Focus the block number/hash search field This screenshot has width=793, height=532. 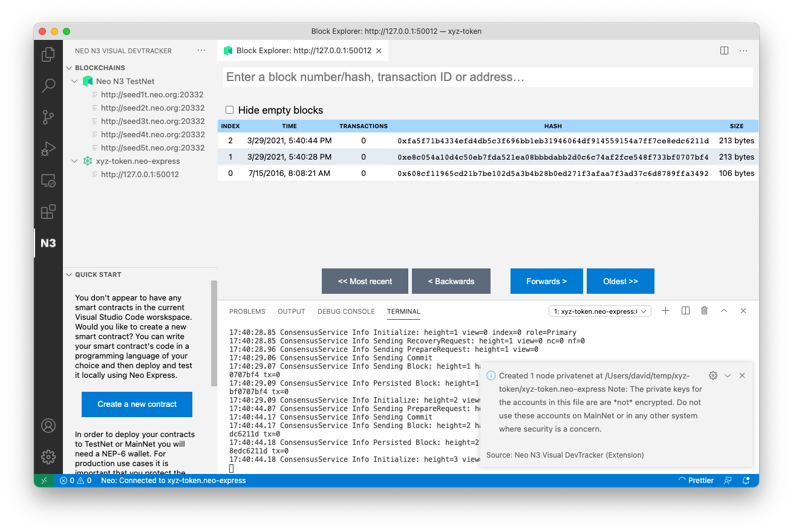tap(489, 77)
